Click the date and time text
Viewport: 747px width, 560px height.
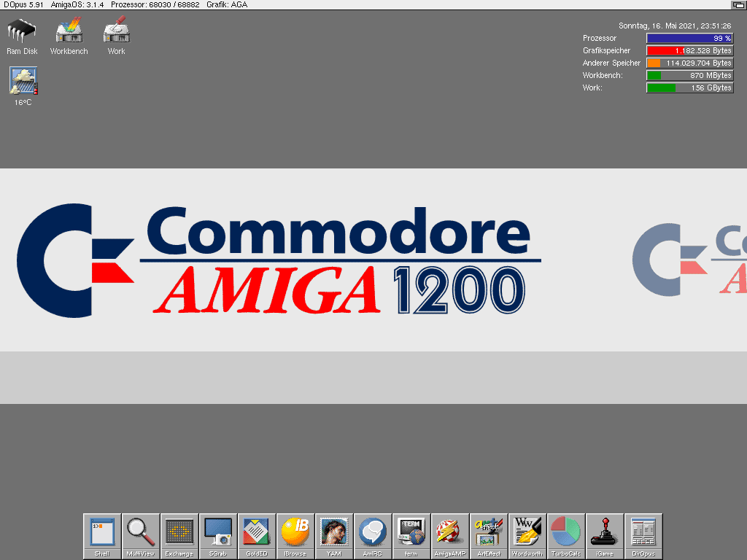point(675,26)
